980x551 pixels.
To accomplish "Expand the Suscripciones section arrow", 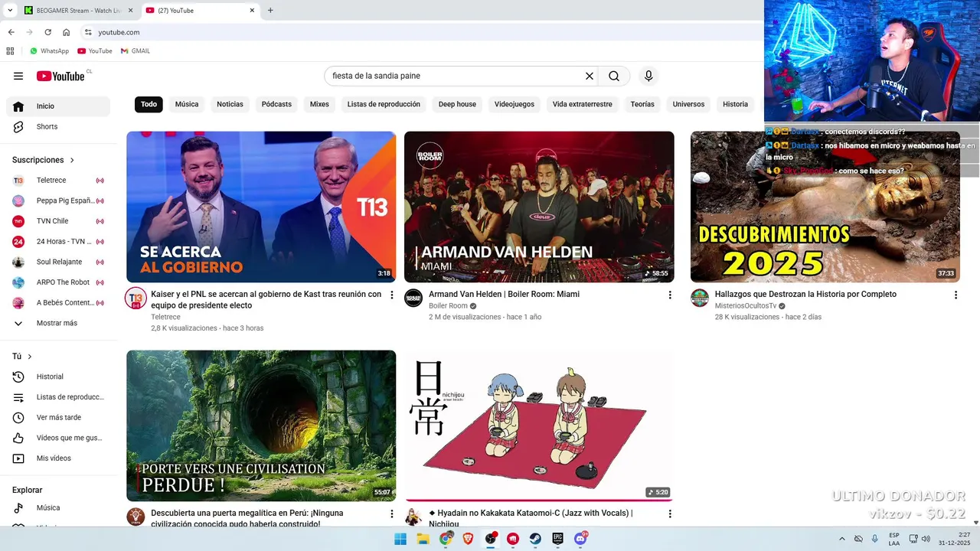I will pyautogui.click(x=72, y=160).
